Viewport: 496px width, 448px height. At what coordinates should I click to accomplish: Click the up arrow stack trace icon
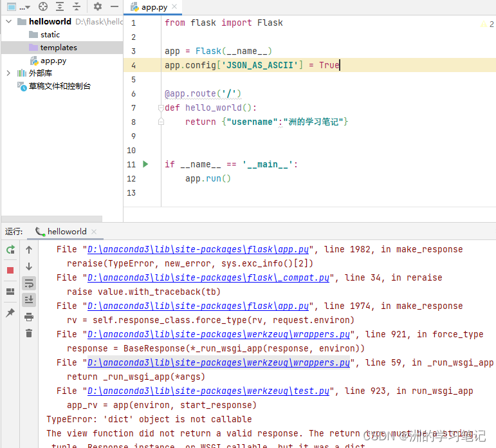pyautogui.click(x=29, y=250)
